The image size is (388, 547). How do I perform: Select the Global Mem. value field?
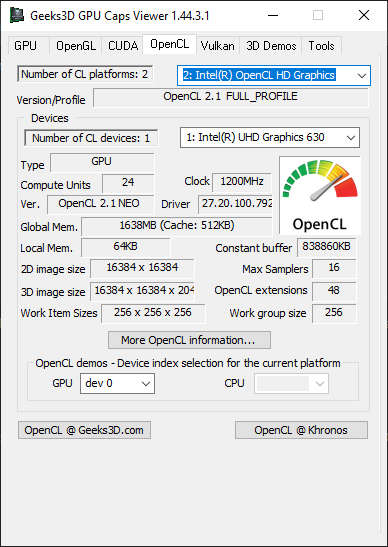pos(177,226)
